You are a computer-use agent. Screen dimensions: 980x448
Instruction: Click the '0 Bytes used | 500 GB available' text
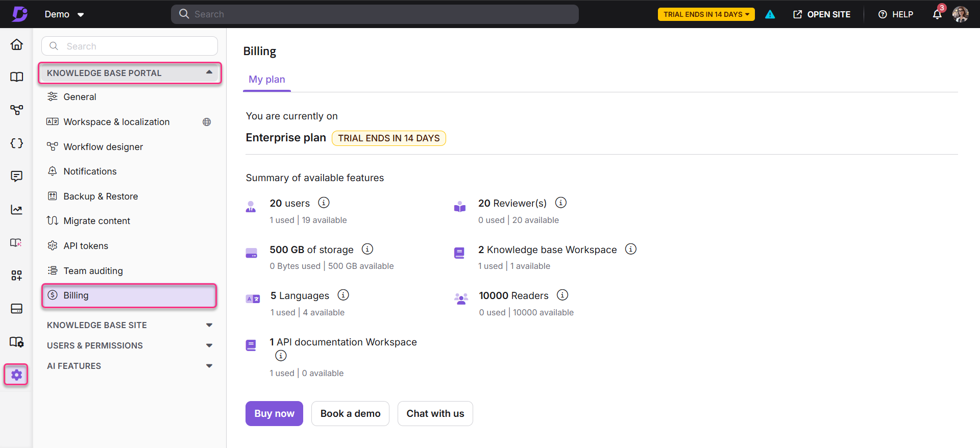332,266
